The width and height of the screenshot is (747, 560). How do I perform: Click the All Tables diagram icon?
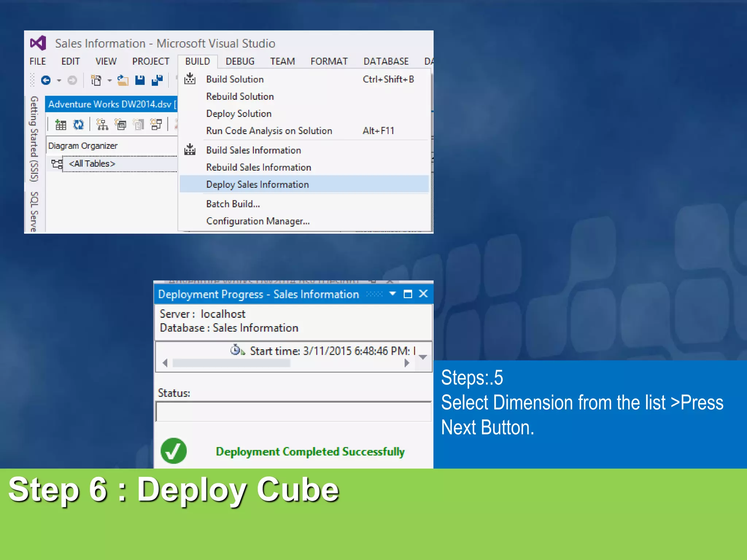click(57, 164)
